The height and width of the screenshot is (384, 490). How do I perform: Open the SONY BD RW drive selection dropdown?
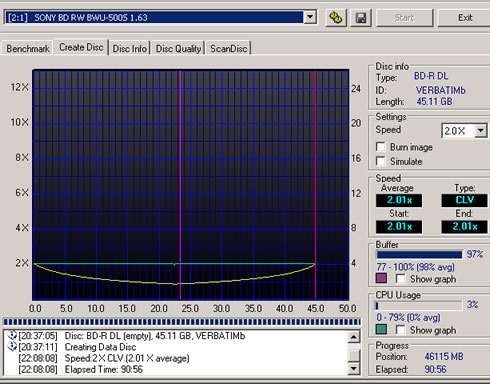click(x=310, y=17)
